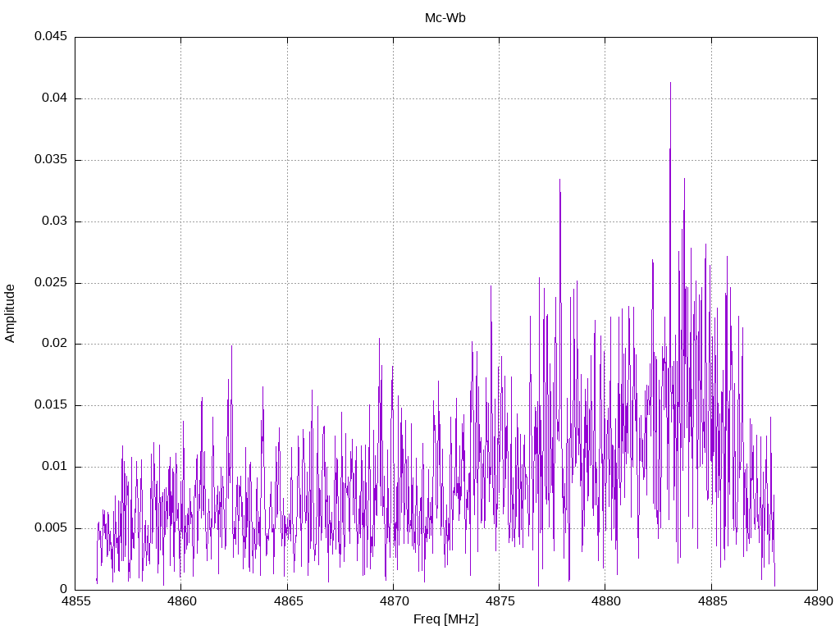840x630 pixels.
Task: Click the 4890 x-axis tick label
Action: coord(816,603)
